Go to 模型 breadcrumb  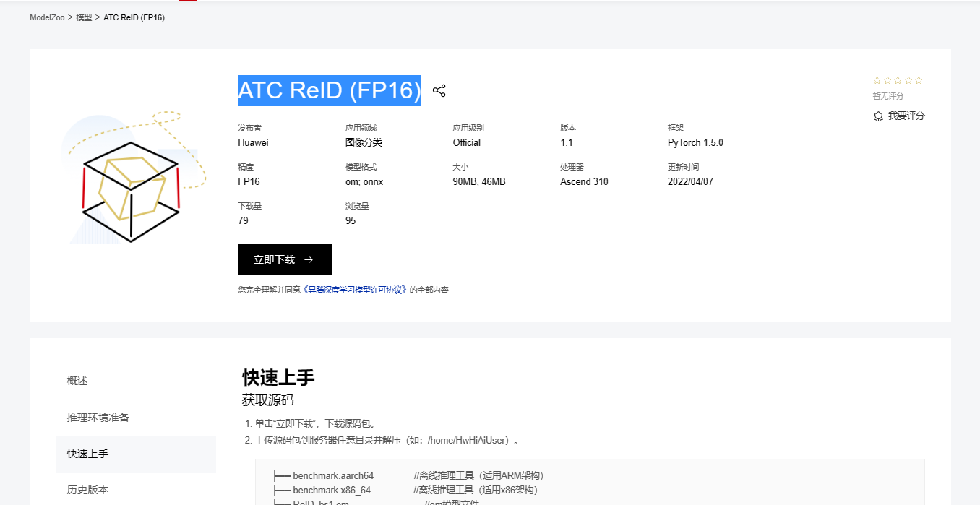(84, 17)
